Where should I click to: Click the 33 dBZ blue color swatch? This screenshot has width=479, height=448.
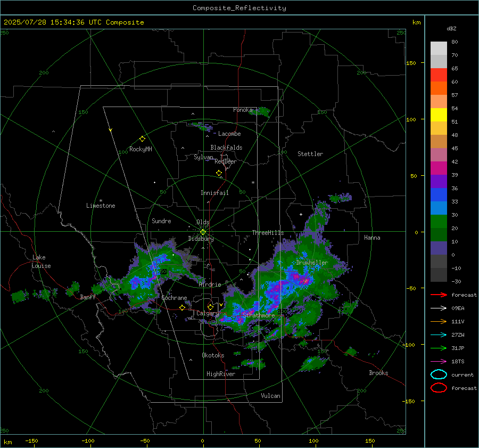[x=439, y=208]
